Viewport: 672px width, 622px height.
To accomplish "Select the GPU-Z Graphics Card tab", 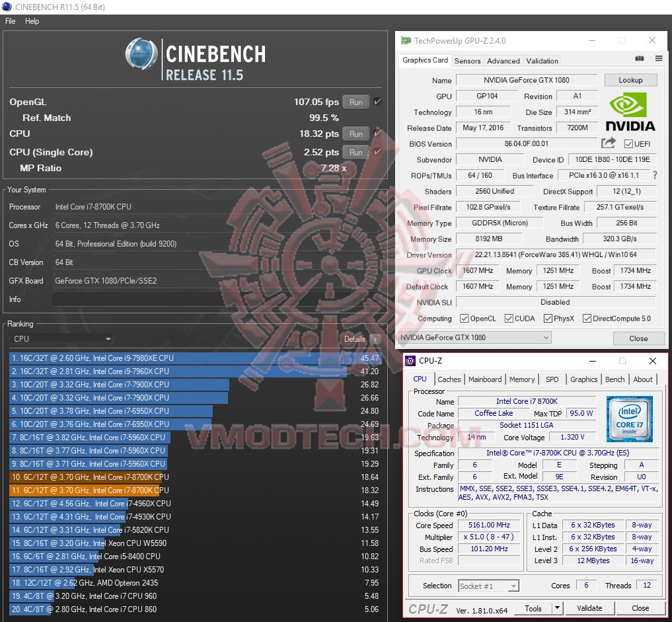I will [x=425, y=60].
